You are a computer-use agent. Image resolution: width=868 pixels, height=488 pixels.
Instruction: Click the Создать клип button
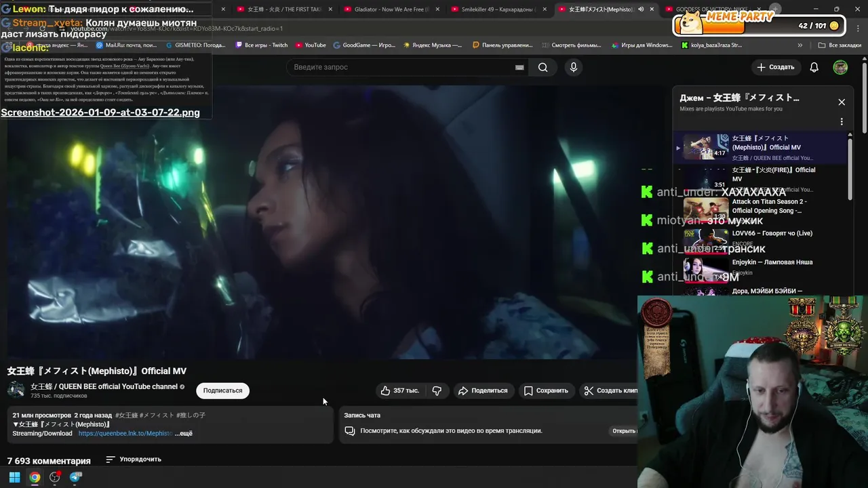tap(610, 390)
